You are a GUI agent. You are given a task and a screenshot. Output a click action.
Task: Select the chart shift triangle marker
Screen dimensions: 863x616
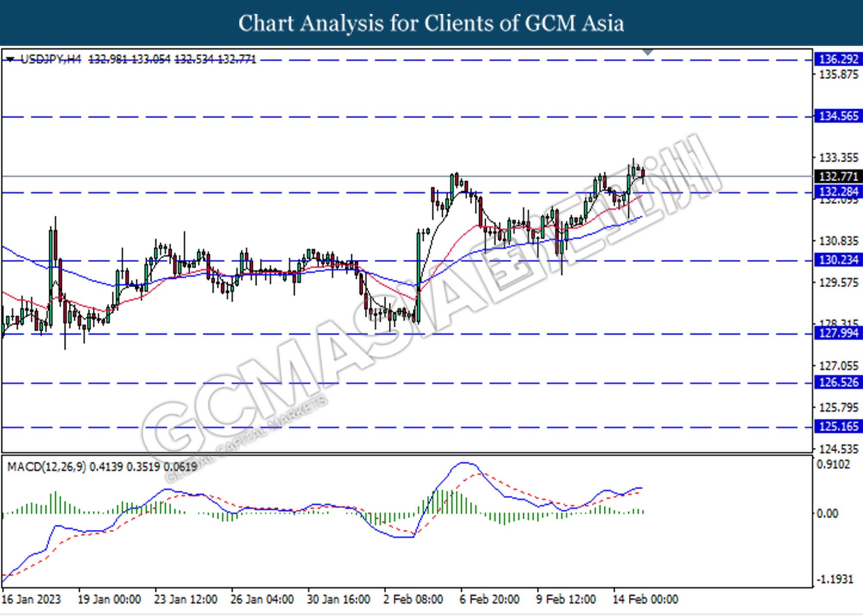click(648, 52)
